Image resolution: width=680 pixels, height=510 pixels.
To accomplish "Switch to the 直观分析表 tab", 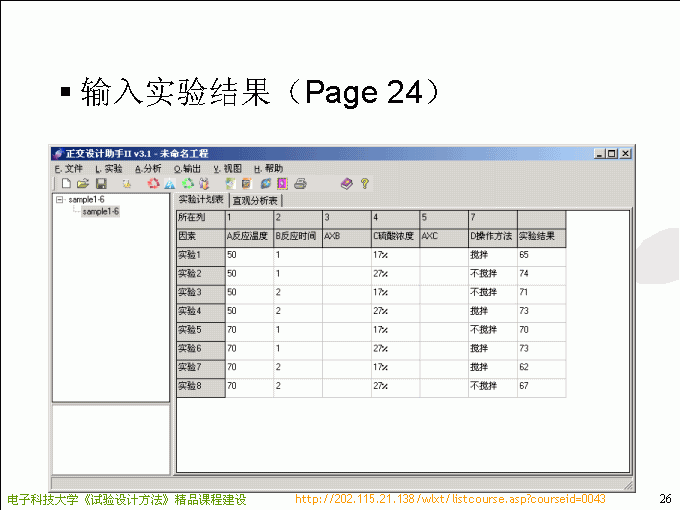I will (x=255, y=200).
